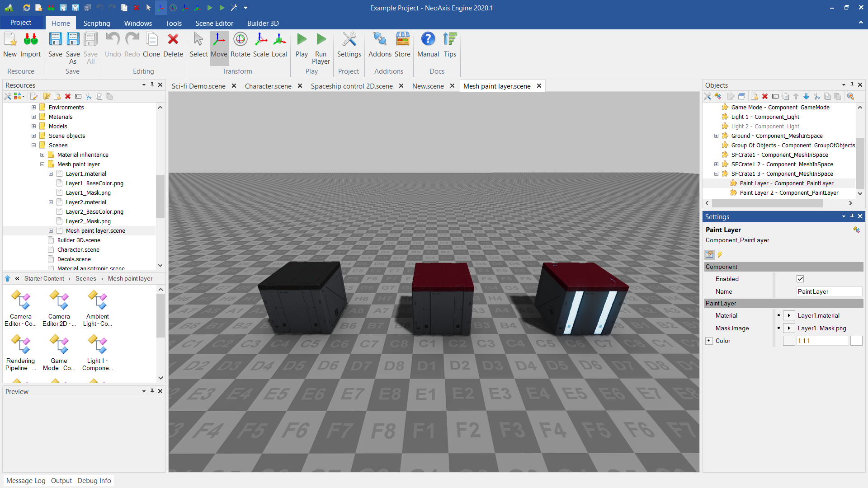Expand the Color property
Screen dimensions: 868x488
tap(709, 341)
